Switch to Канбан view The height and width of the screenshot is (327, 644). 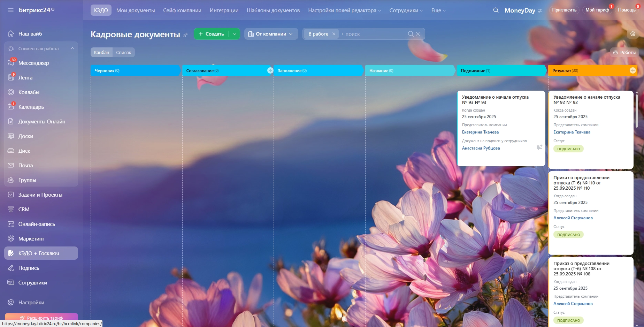point(101,52)
